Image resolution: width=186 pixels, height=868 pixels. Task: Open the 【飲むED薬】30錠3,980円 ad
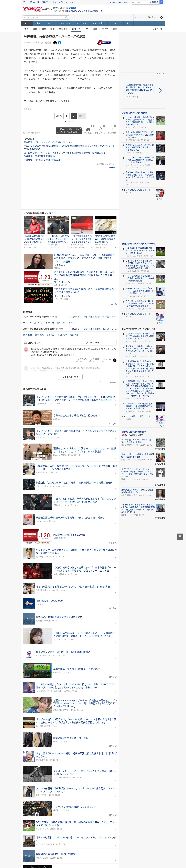[51, 601]
